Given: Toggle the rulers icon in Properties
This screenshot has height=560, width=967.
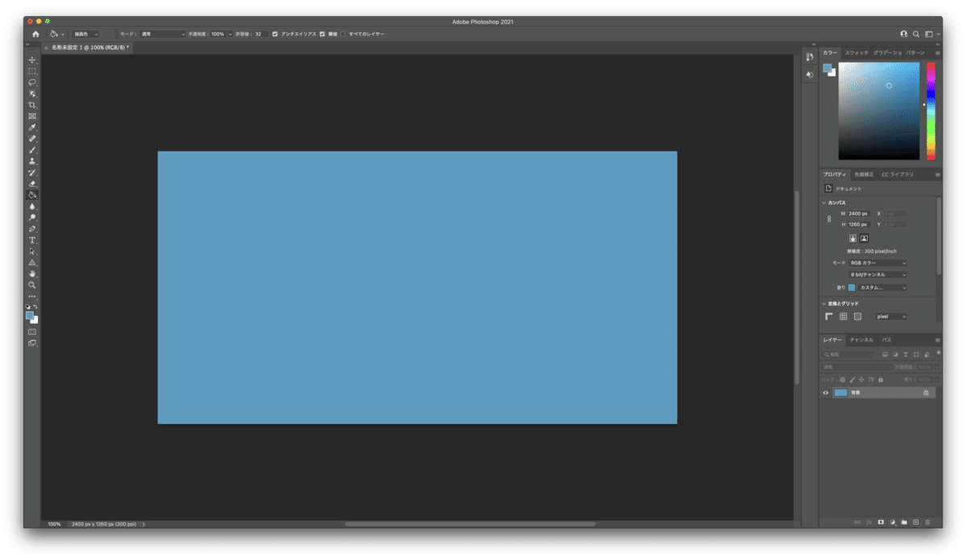Looking at the screenshot, I should [829, 317].
